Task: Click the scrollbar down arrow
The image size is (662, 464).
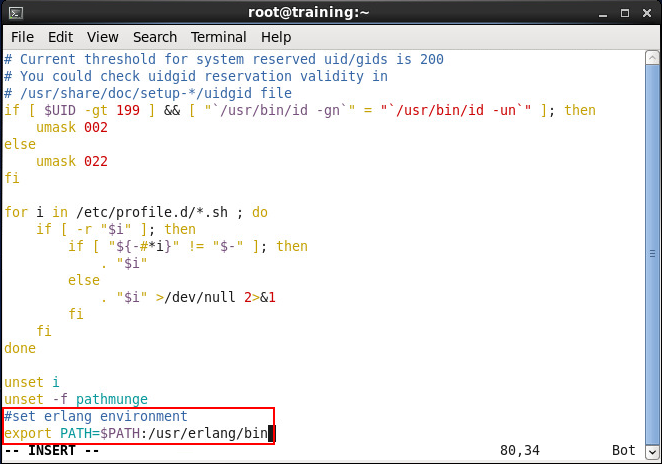Action: 652,452
